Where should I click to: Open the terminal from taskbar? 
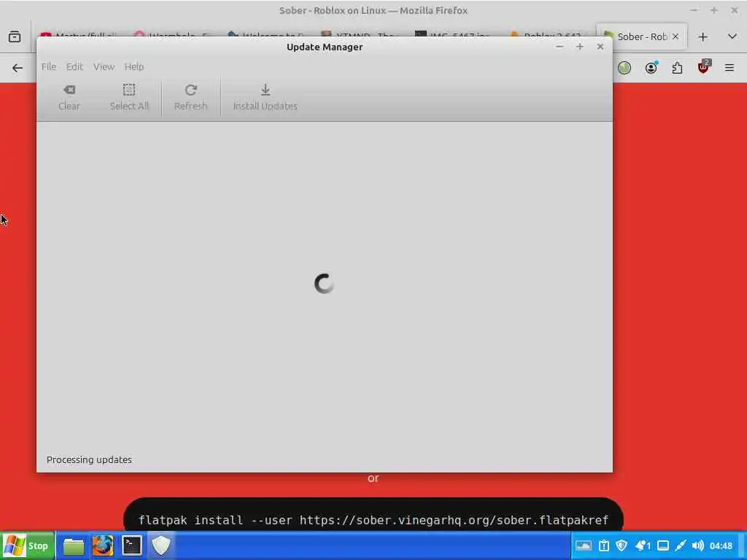coord(132,546)
